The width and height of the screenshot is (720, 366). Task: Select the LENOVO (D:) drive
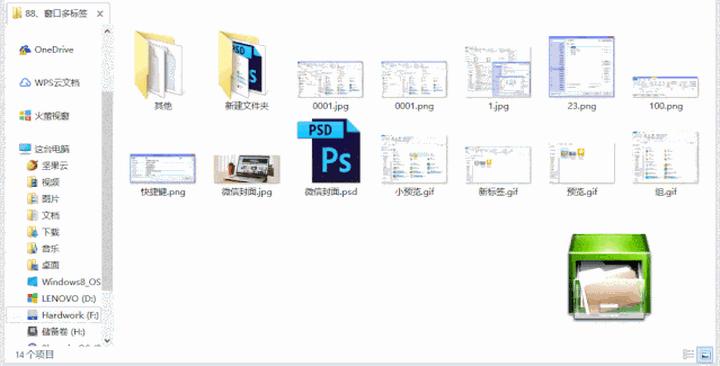tap(62, 298)
